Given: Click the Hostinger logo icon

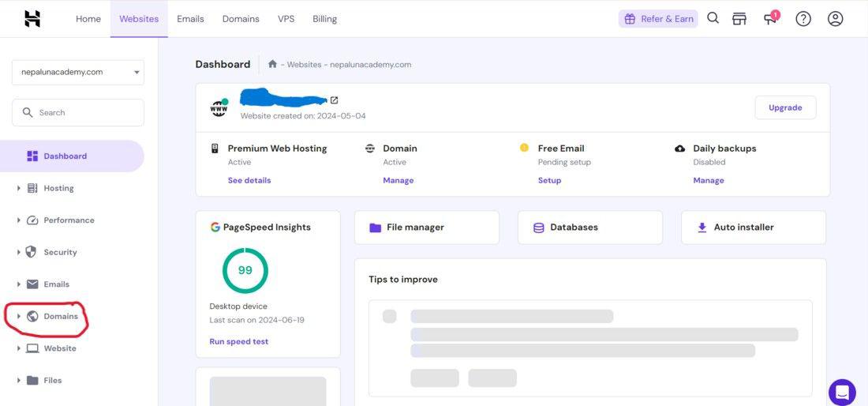Looking at the screenshot, I should coord(32,19).
